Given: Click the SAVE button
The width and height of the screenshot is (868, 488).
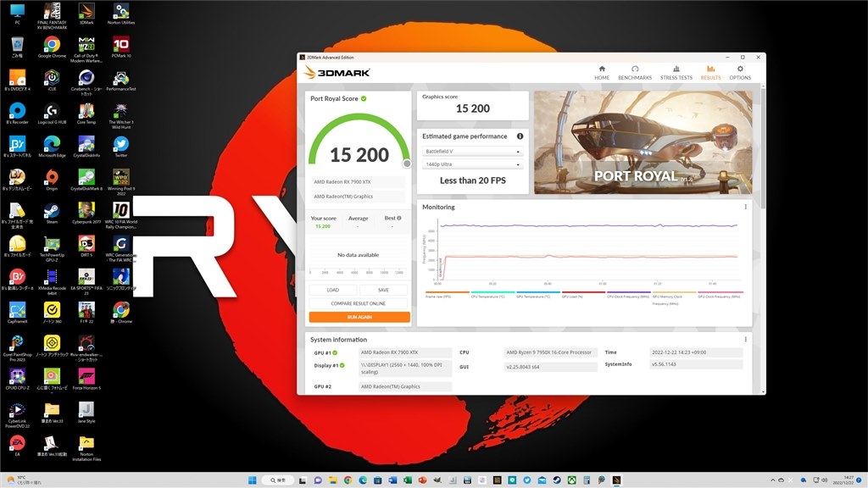Looking at the screenshot, I should coord(383,290).
